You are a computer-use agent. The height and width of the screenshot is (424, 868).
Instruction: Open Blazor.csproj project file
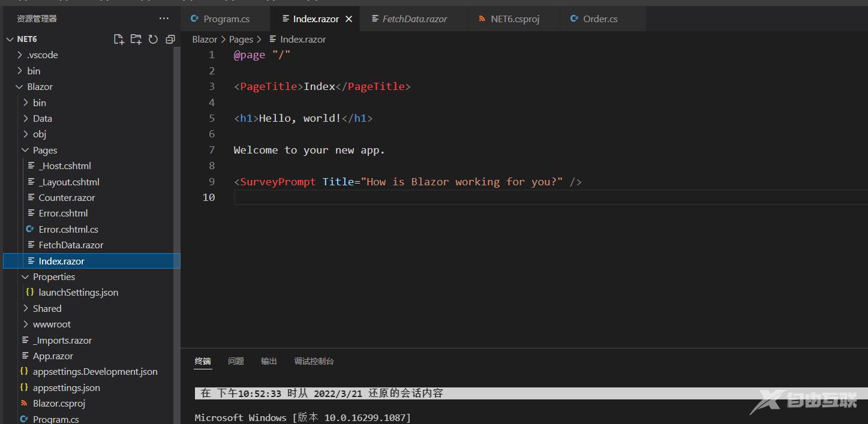(59, 404)
